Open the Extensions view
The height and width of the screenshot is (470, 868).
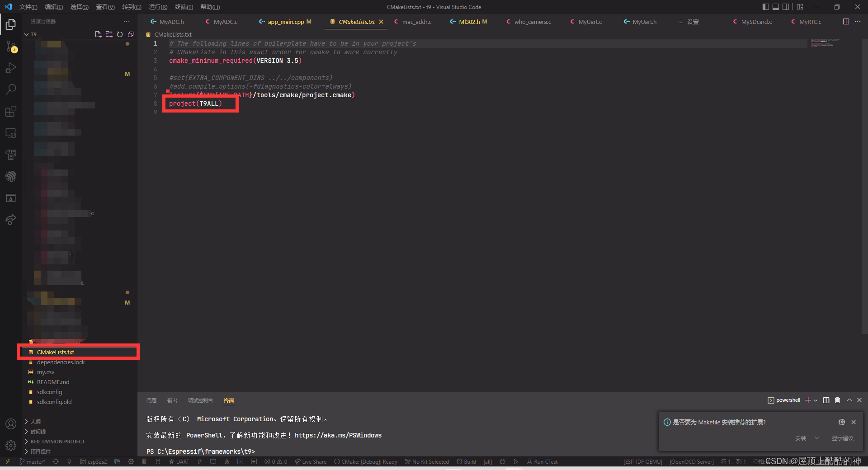(x=11, y=111)
